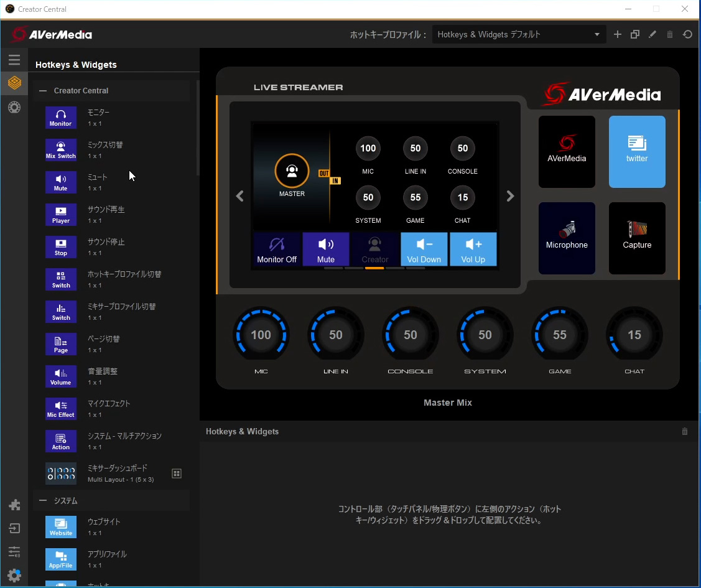Duplicate the current hotkey profile
This screenshot has height=588, width=701.
[x=635, y=34]
